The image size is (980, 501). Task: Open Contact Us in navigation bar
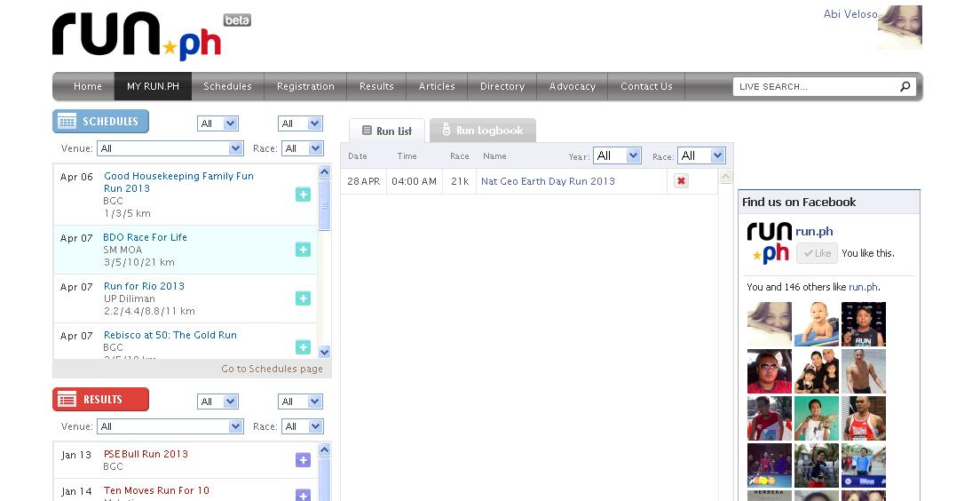(x=646, y=86)
